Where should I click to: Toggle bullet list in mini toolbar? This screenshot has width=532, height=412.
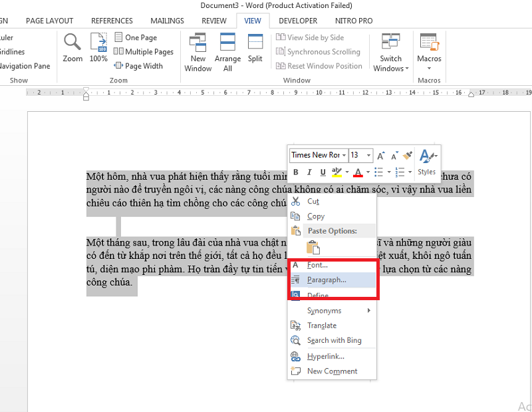coord(378,172)
